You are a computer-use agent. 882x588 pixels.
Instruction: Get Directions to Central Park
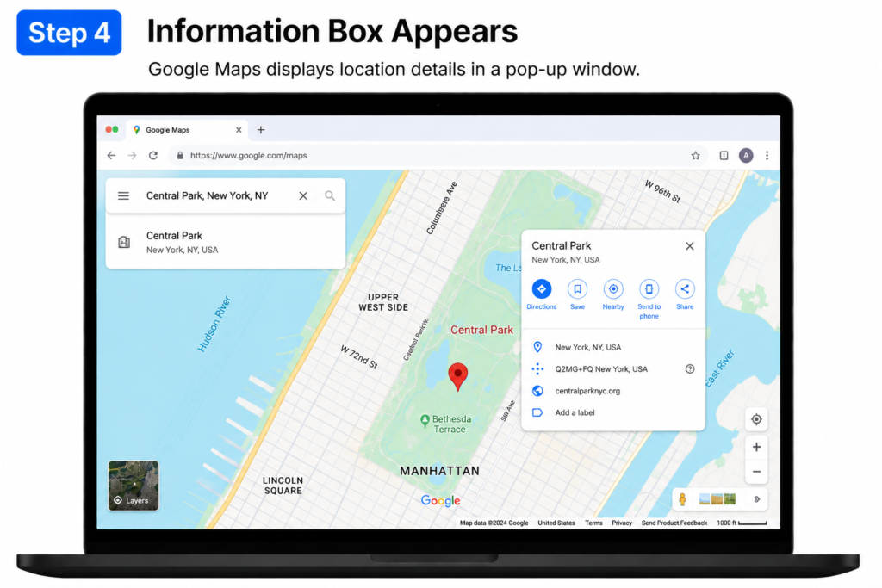542,294
